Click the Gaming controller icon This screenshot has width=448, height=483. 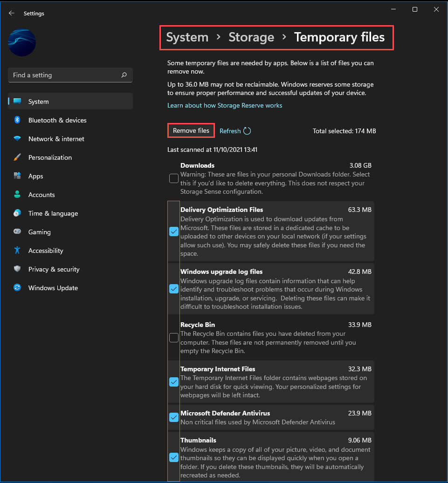pyautogui.click(x=17, y=231)
